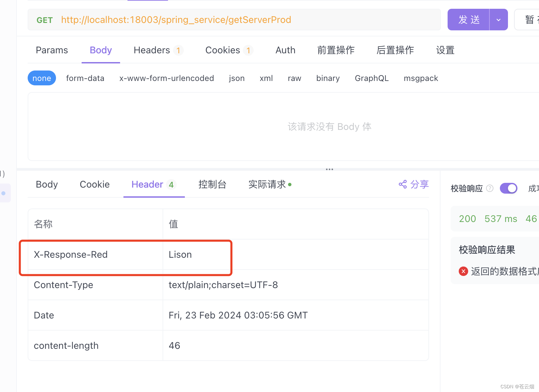Click the Fri, 23 Feb 2024 03:05:56 GMT value
Screen dimensions: 539x392
click(238, 315)
